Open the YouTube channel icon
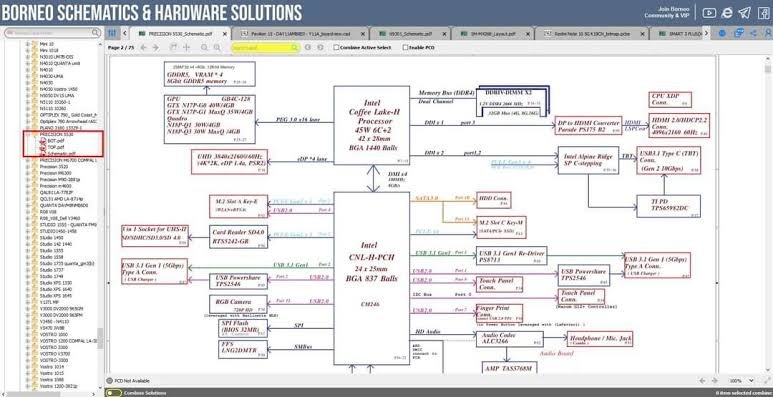Viewport: 773px width, 397px height. coord(709,13)
